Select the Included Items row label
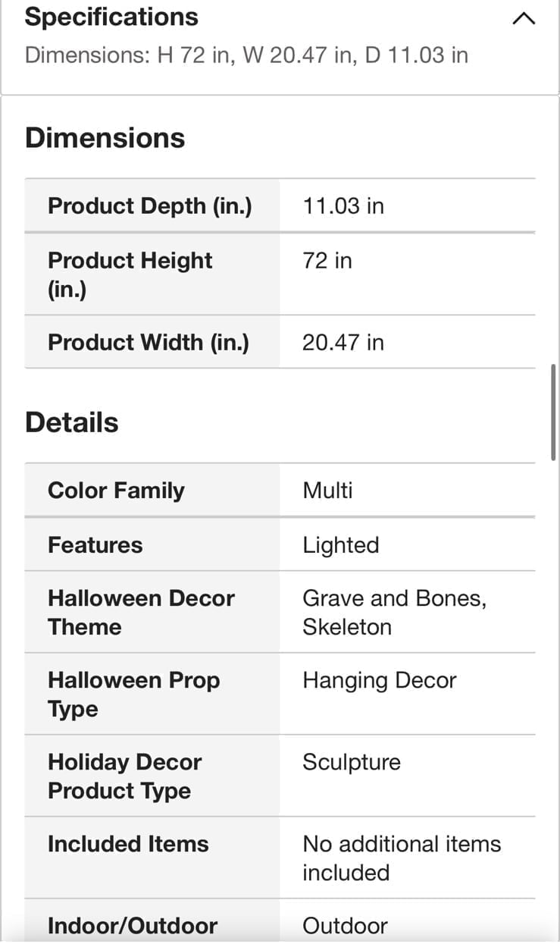Viewport: 560px width, 944px height. (128, 844)
